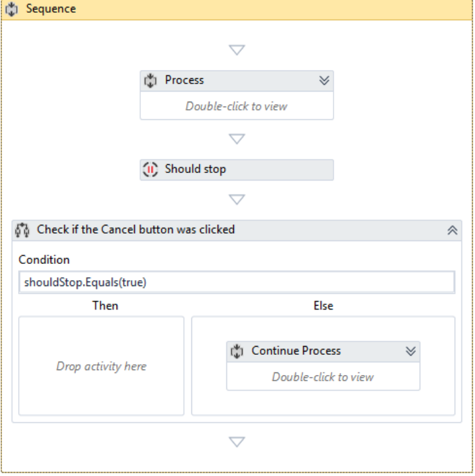Click the Process activity icon
Screen dimensions: 475x476
tap(150, 81)
